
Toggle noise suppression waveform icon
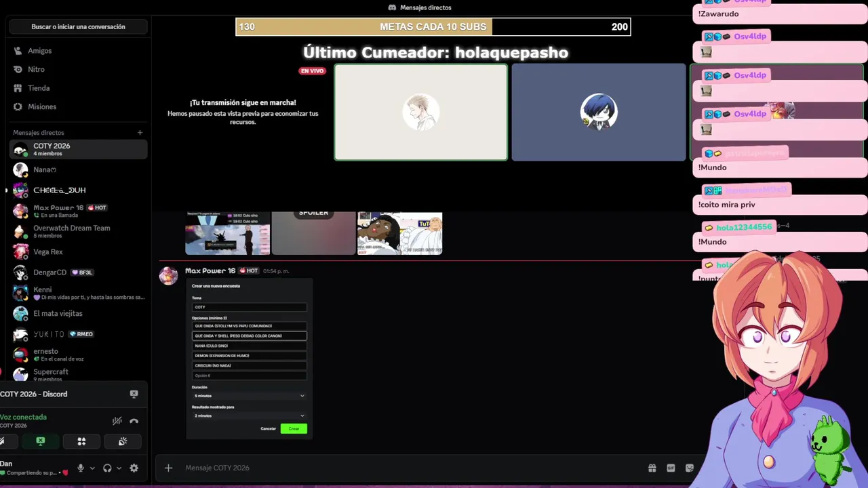[117, 421]
